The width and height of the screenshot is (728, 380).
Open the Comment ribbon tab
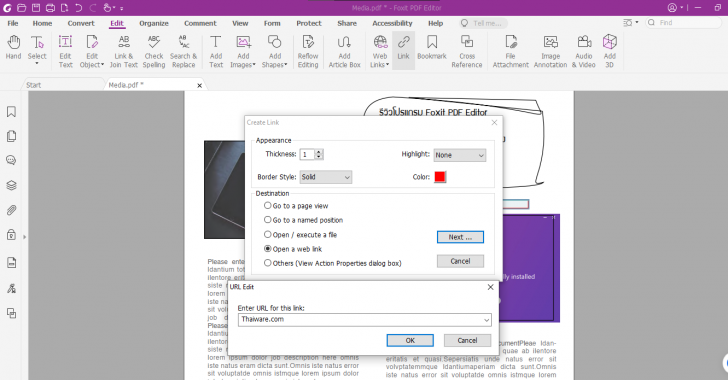point(200,23)
